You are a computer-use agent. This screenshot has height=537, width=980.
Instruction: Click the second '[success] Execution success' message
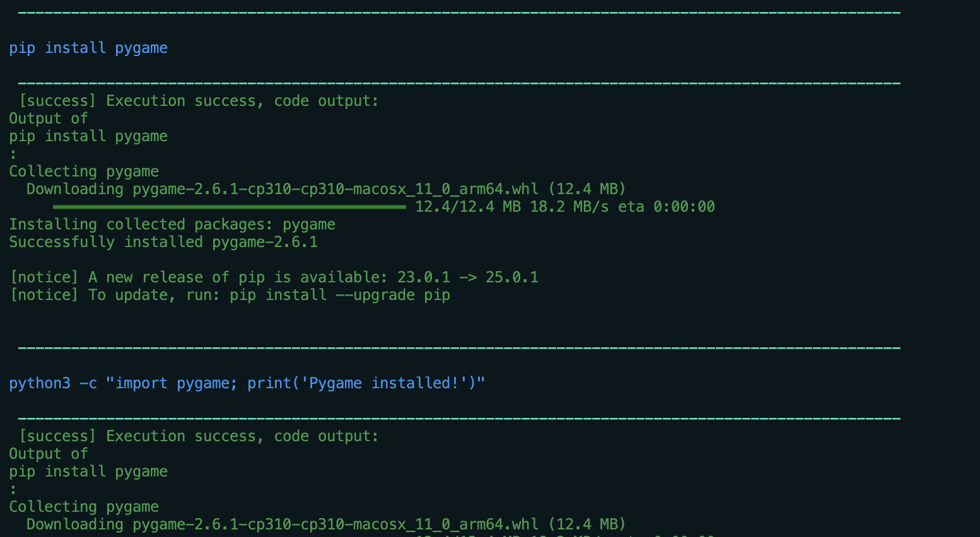(199, 436)
